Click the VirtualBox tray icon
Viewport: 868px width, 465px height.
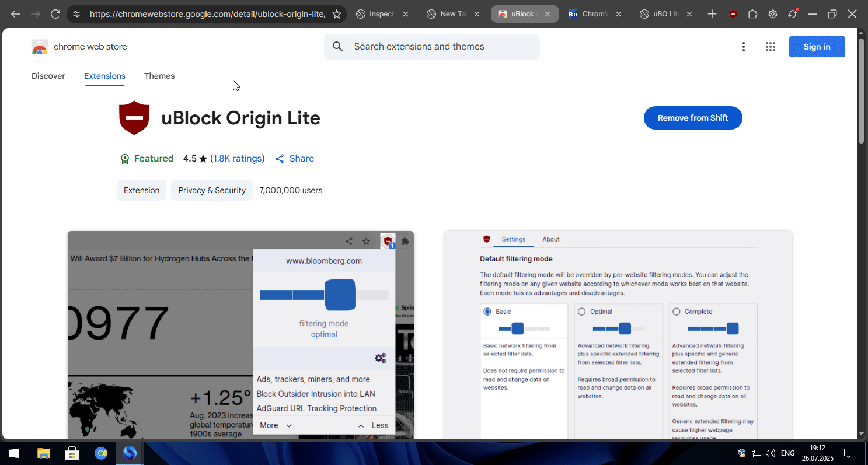[742, 453]
